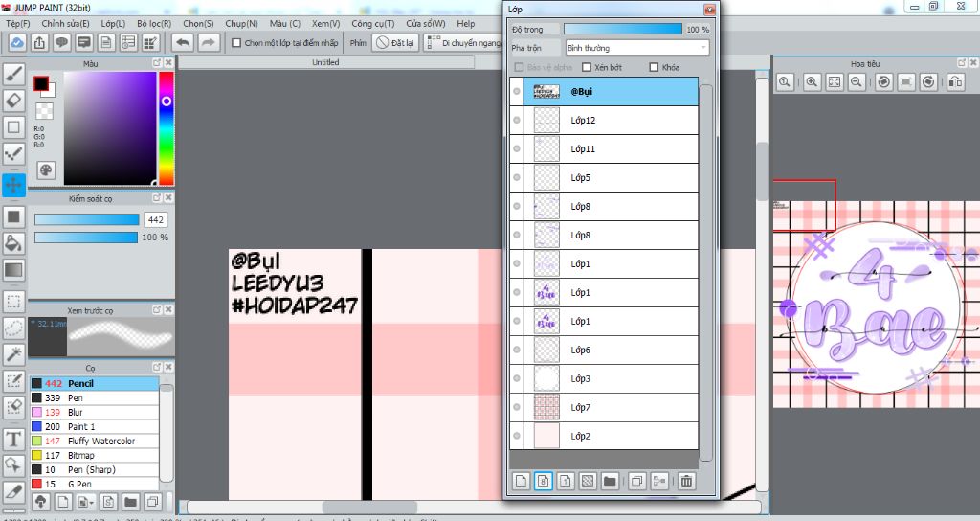Screen dimensions: 980x521
Task: Select the Select Eraser tool
Action: tap(13, 407)
